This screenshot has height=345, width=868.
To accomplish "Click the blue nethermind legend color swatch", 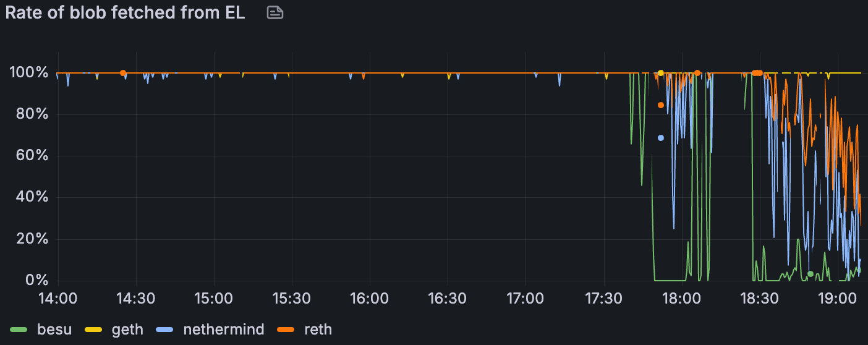I will click(x=166, y=330).
